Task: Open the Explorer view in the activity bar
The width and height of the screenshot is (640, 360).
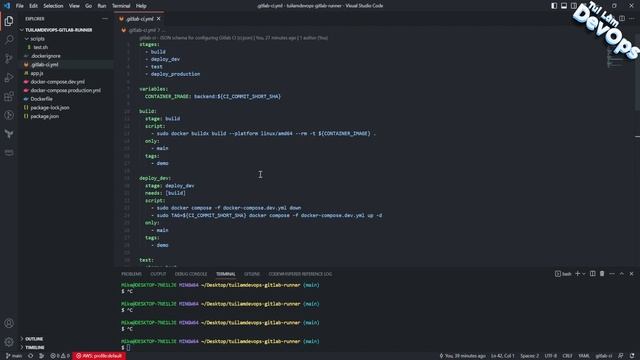Action: pos(9,21)
